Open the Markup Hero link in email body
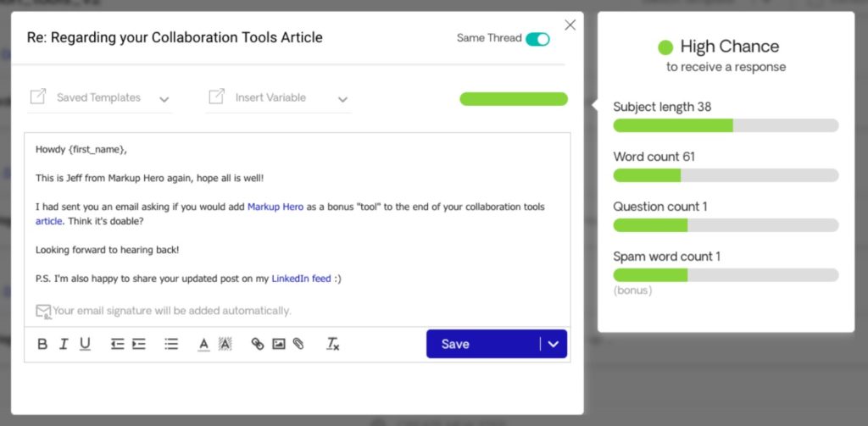868x426 pixels. [x=275, y=207]
